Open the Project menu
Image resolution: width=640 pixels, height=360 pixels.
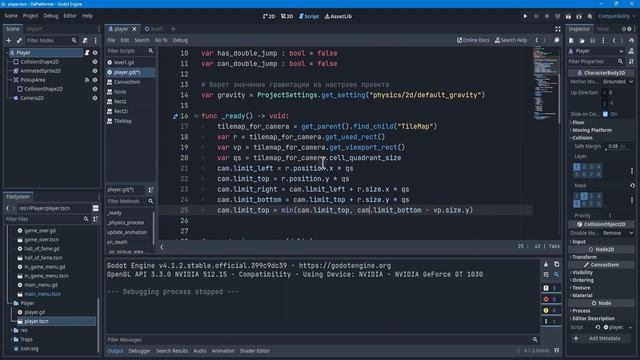pyautogui.click(x=30, y=16)
